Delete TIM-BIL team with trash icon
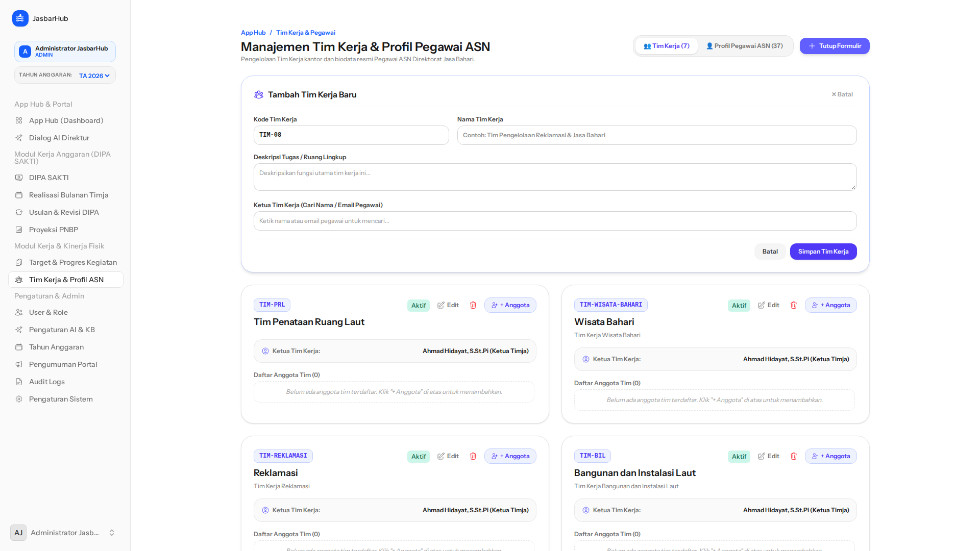The height and width of the screenshot is (551, 980). [x=794, y=456]
